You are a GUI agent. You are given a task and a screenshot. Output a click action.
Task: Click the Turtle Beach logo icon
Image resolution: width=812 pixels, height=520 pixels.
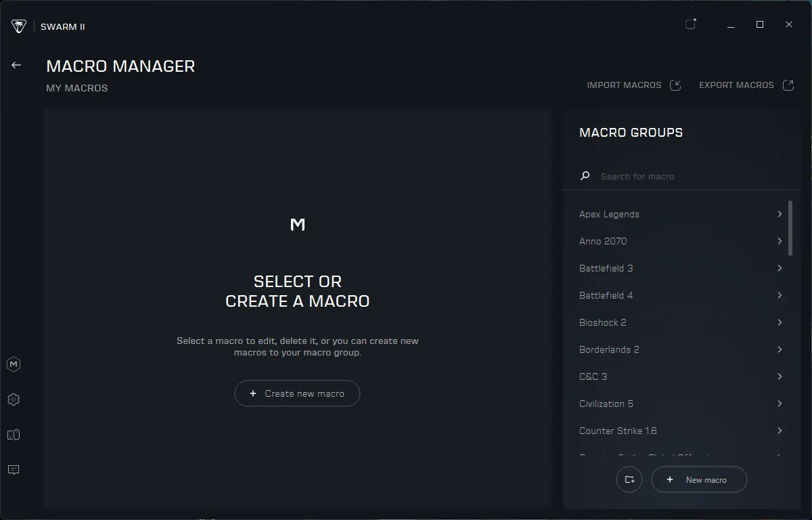19,26
